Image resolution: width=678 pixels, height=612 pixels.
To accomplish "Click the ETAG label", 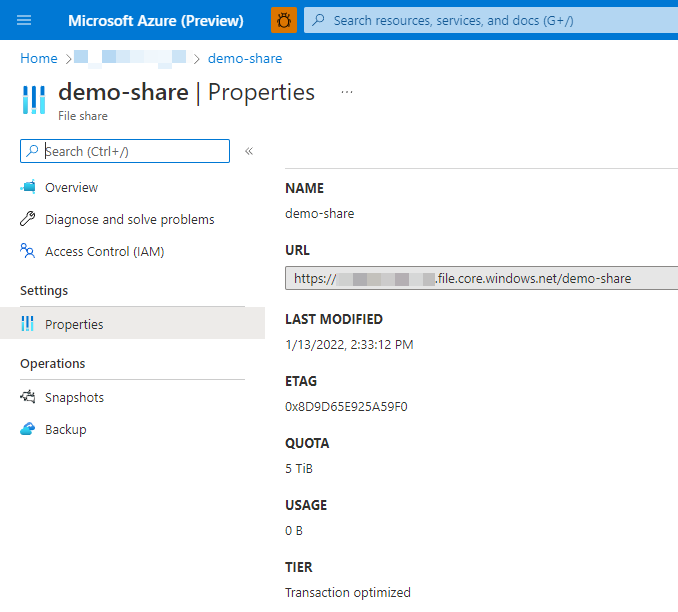I will tap(301, 381).
